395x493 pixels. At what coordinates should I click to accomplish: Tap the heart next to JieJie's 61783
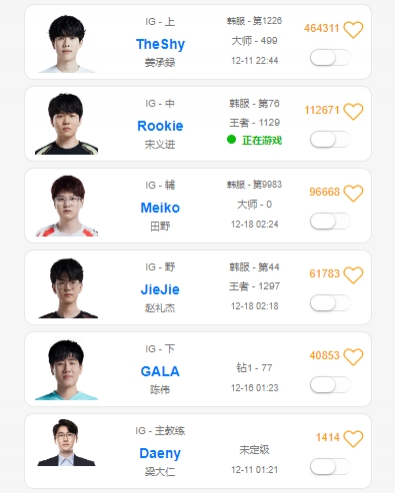[353, 275]
